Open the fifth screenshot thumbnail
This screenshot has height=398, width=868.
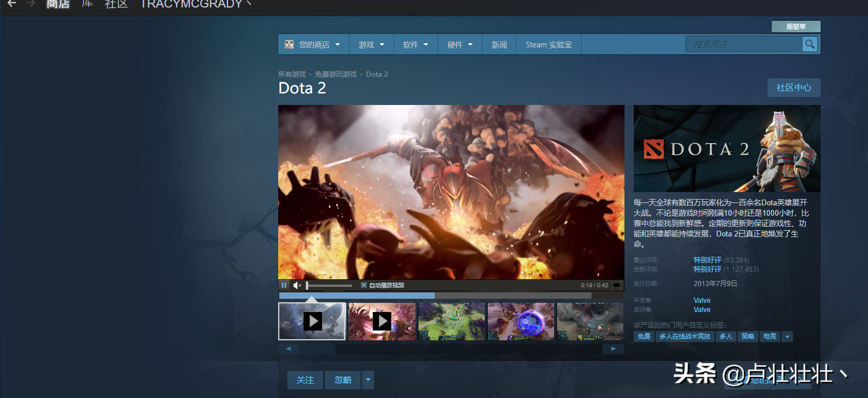[x=590, y=321]
